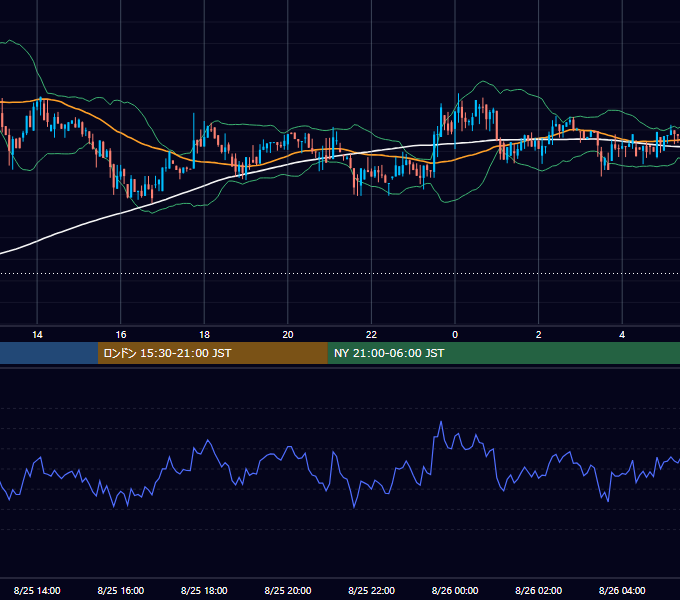Click the 8/25 14:00 date label
The image size is (680, 600).
(x=37, y=590)
